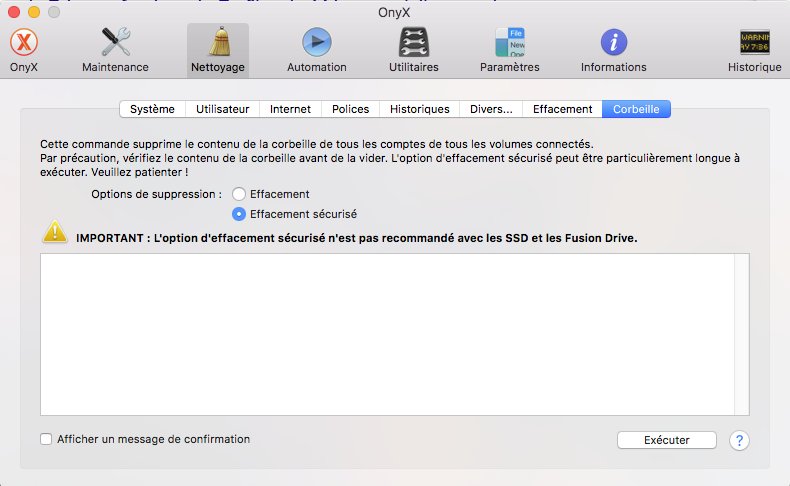Click the yellow warning triangle icon
Image resolution: width=790 pixels, height=486 pixels.
pos(55,232)
